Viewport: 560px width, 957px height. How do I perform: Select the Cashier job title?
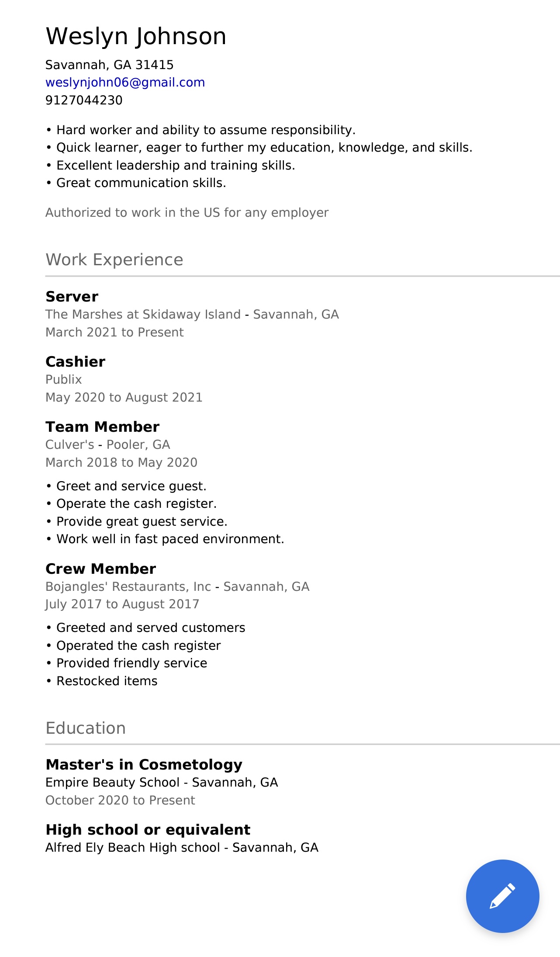pos(76,362)
